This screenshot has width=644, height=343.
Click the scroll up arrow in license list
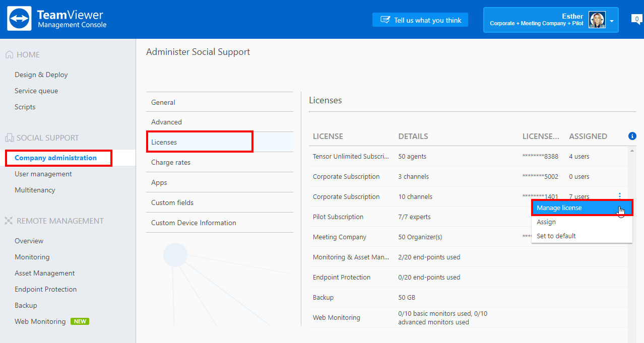click(632, 151)
